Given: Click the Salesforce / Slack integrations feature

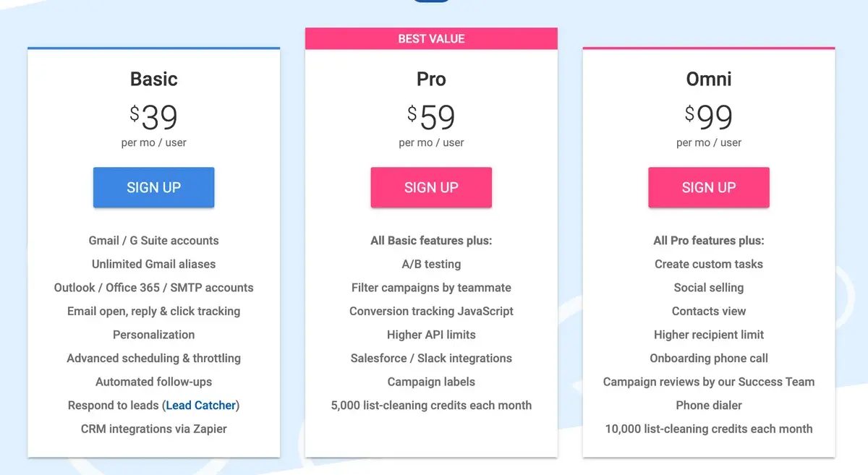Looking at the screenshot, I should (431, 358).
